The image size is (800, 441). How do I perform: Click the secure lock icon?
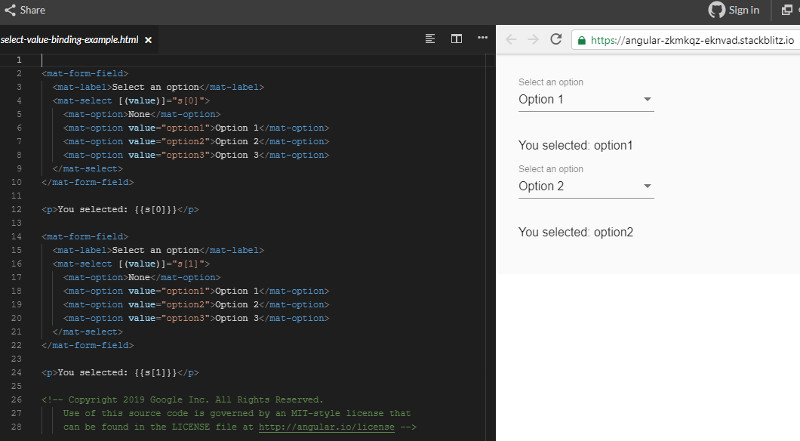(581, 40)
